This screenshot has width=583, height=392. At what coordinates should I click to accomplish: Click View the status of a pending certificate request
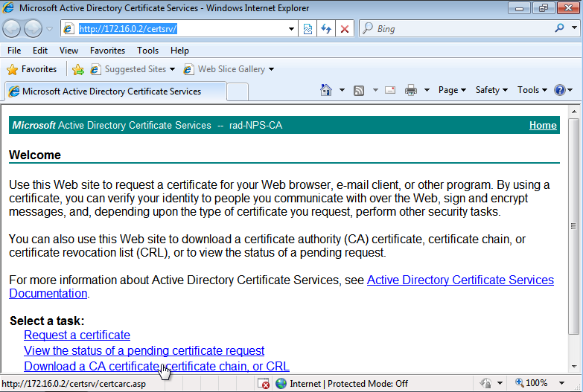[144, 351]
